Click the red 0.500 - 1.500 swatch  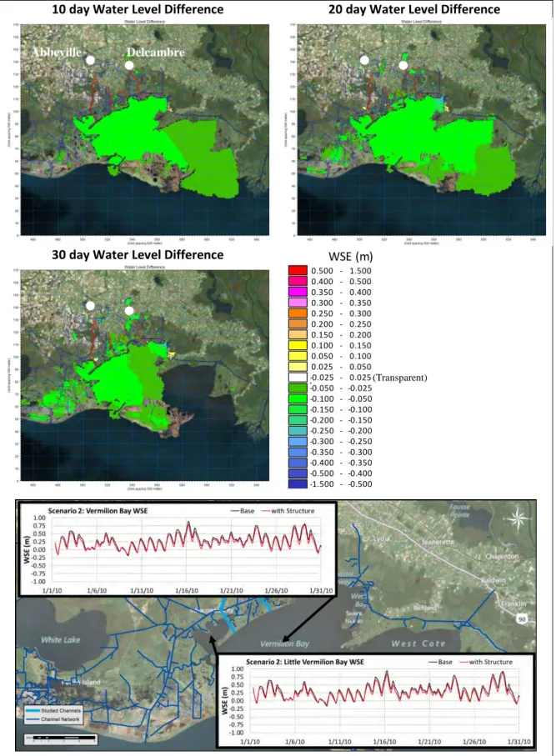coord(298,271)
